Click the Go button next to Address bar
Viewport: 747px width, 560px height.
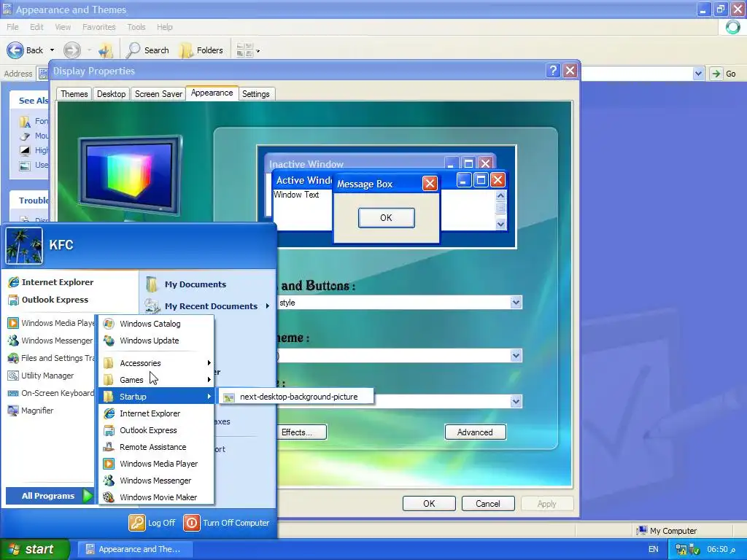click(723, 74)
